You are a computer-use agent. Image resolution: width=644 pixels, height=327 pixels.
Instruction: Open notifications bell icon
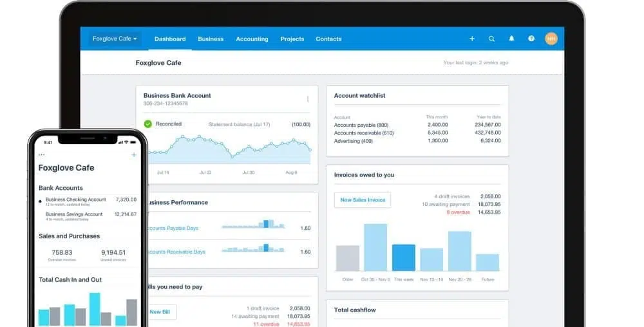point(511,39)
